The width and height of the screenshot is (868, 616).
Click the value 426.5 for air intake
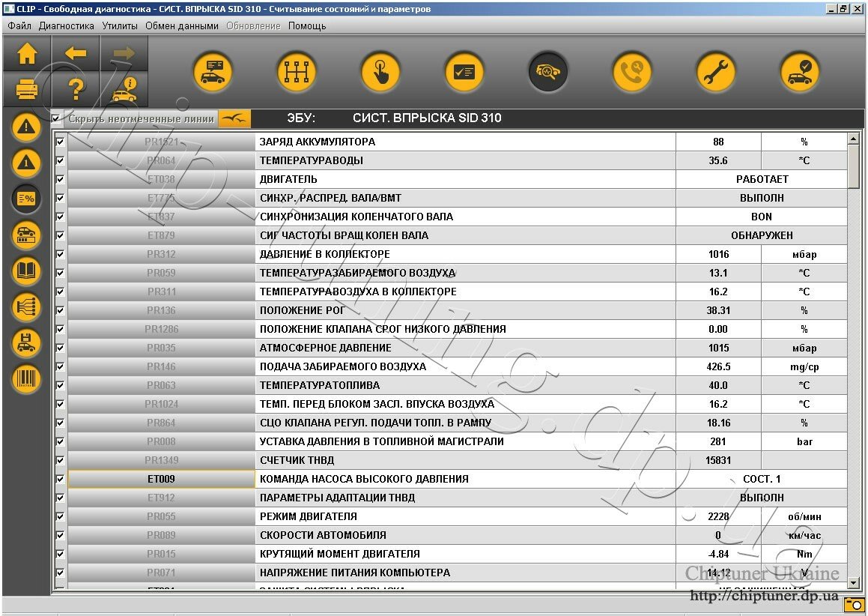point(718,366)
